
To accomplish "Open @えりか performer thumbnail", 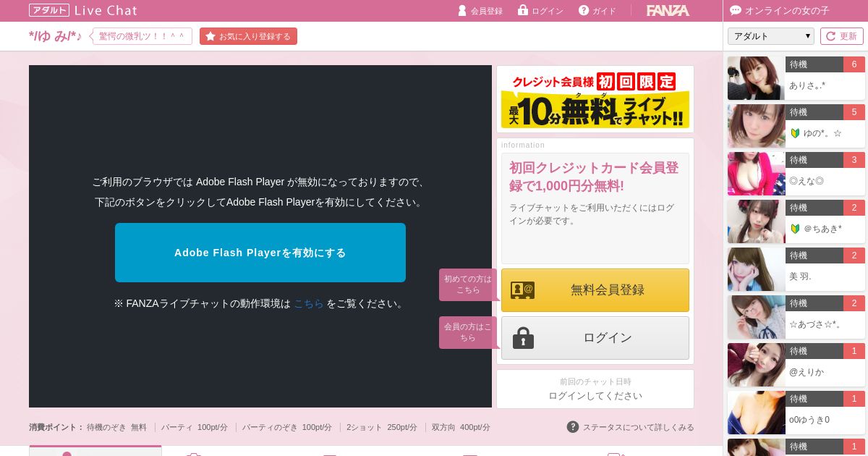I will 757,365.
